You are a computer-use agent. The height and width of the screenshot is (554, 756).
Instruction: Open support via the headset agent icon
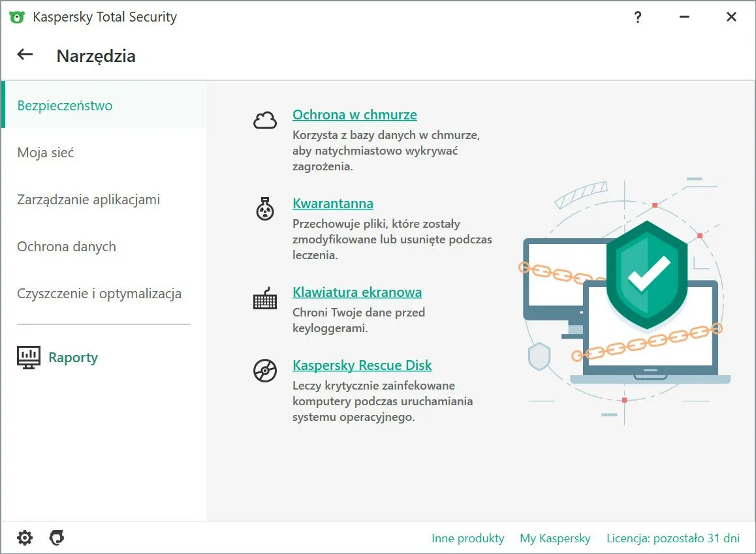click(x=57, y=538)
